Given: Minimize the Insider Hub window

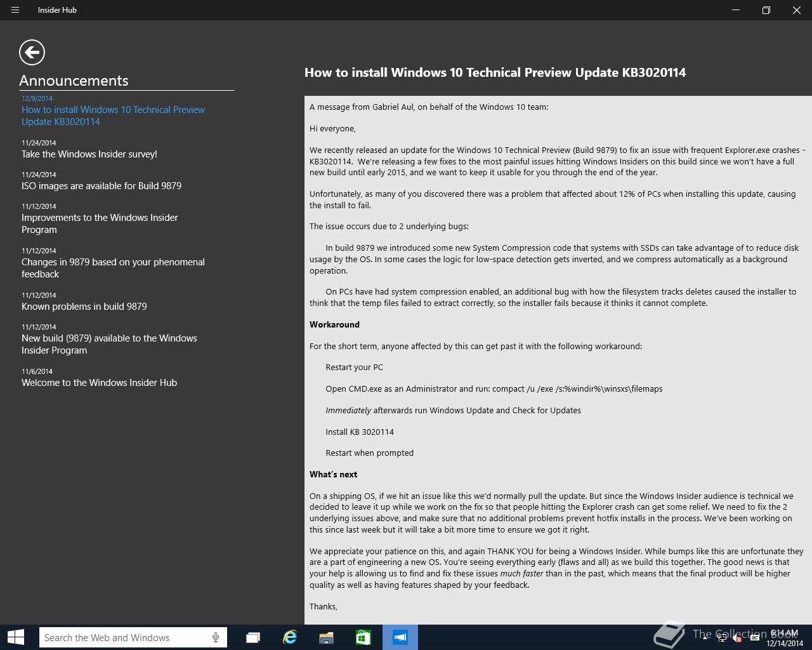Looking at the screenshot, I should 736,10.
